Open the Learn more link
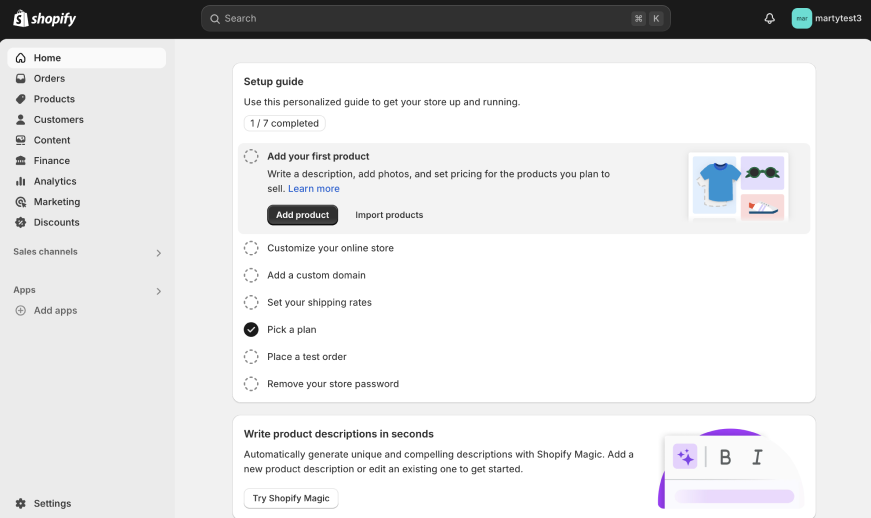Viewport: 871px width, 518px height. (314, 189)
